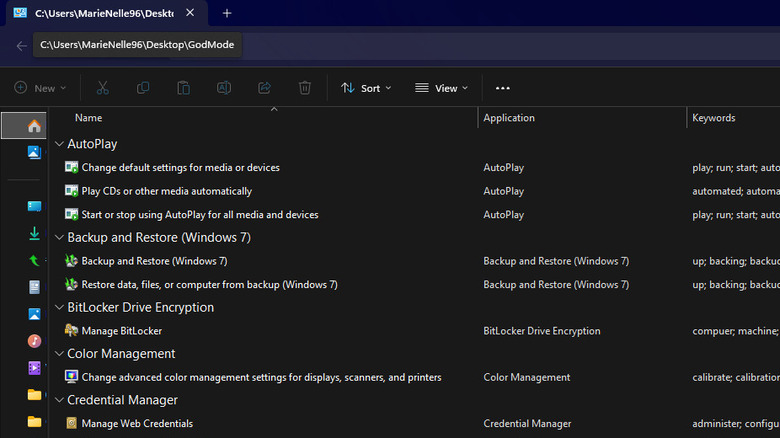Viewport: 780px width, 438px height.
Task: Select the GodMode tab
Action: click(104, 13)
